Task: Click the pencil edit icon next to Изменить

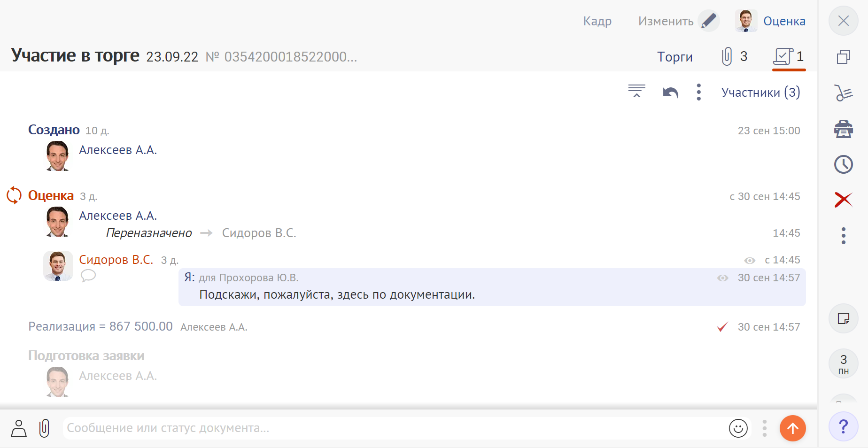Action: pyautogui.click(x=708, y=21)
